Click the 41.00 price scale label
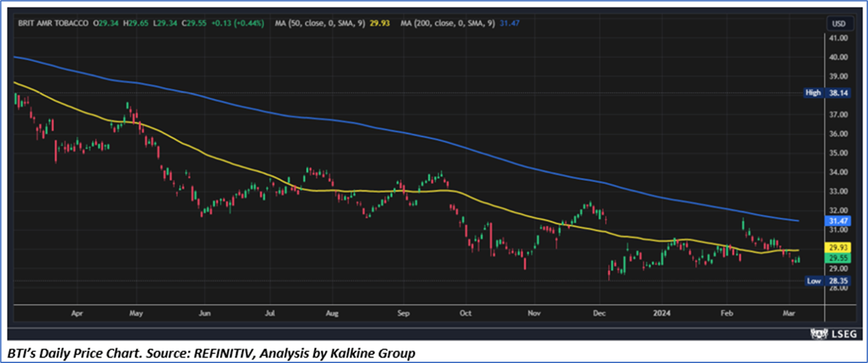The height and width of the screenshot is (363, 868). tap(839, 38)
